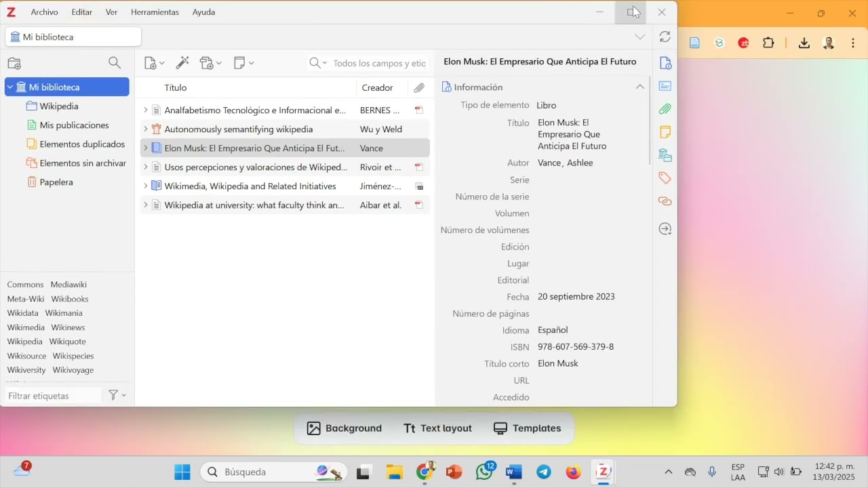Viewport: 868px width, 488px height.
Task: Filter by the Wikivoyage tag
Action: pyautogui.click(x=73, y=370)
